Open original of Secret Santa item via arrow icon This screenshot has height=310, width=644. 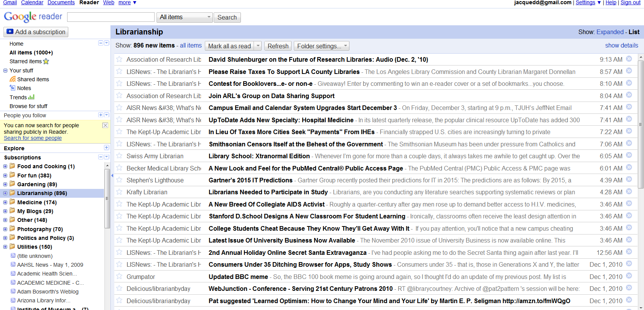[x=629, y=252]
